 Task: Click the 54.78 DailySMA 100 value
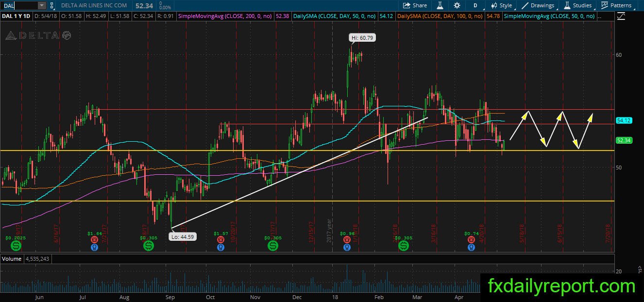tap(492, 16)
